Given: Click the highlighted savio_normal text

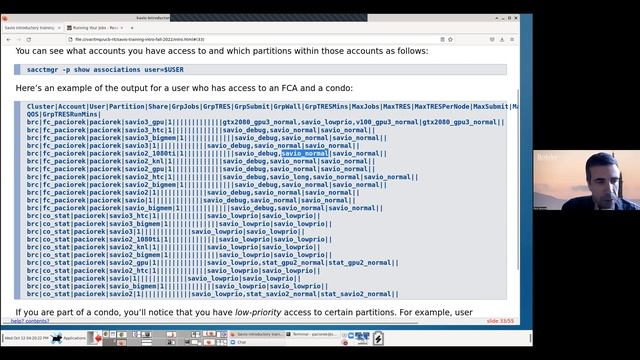Looking at the screenshot, I should click(305, 153).
